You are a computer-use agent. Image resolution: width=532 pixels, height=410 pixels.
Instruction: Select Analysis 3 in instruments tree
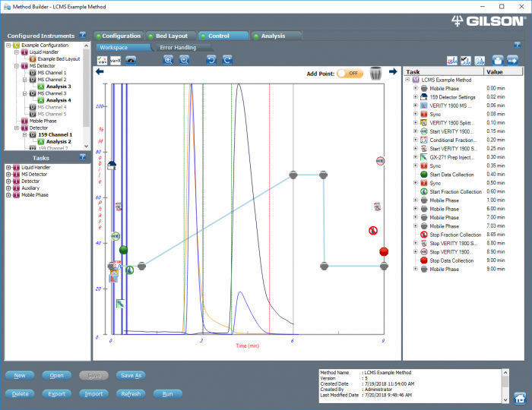pos(59,87)
